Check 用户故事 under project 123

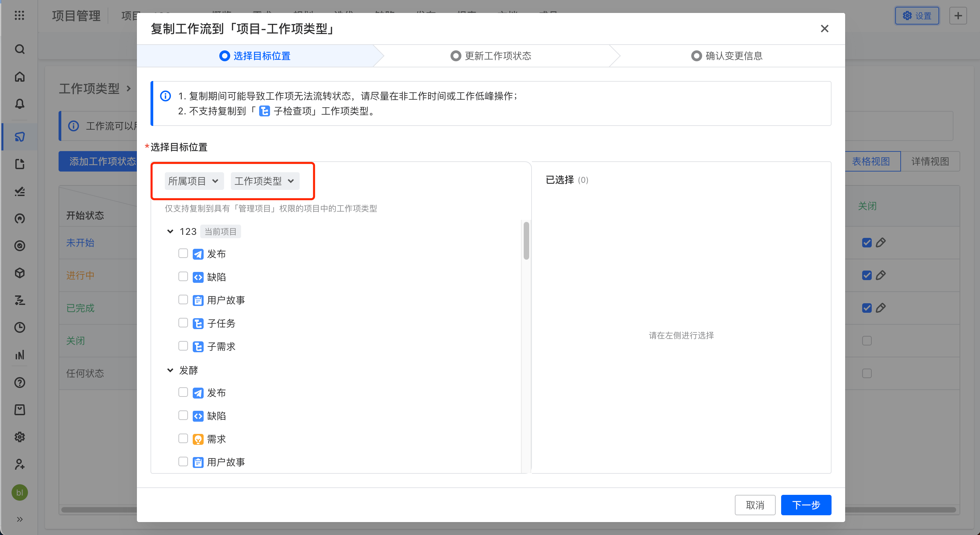[183, 299]
